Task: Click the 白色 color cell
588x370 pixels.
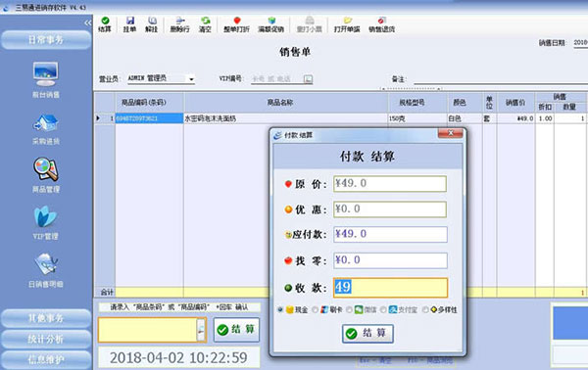Action: [465, 118]
